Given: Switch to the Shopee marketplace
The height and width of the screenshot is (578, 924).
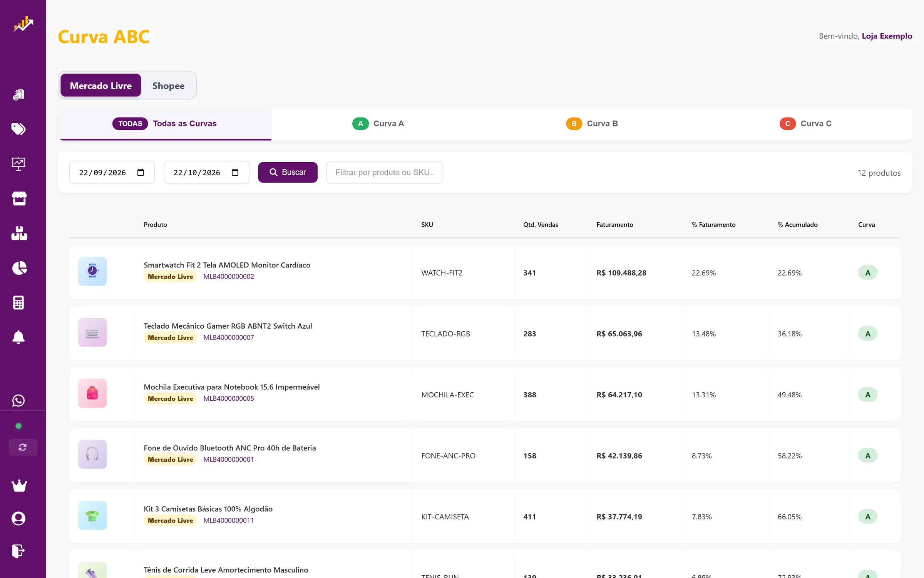Looking at the screenshot, I should (168, 86).
